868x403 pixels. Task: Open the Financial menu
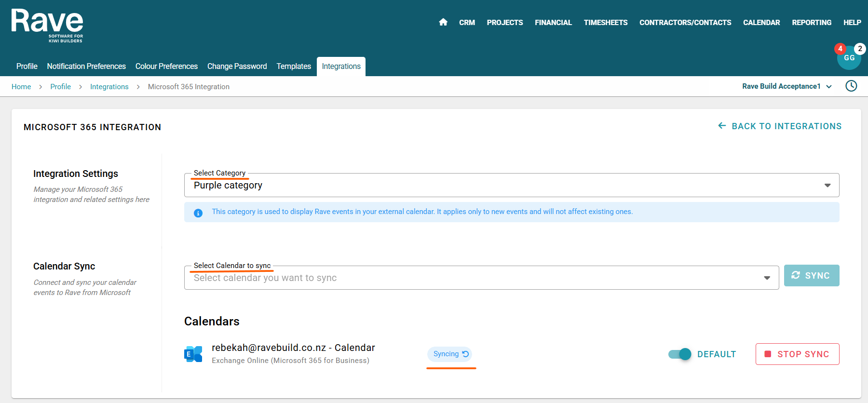553,23
